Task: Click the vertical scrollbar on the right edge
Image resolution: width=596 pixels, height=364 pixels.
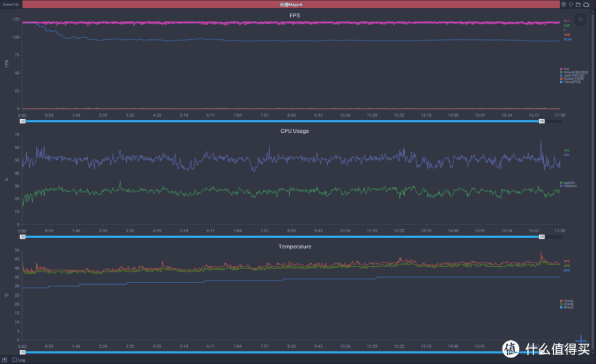Action: pyautogui.click(x=594, y=179)
